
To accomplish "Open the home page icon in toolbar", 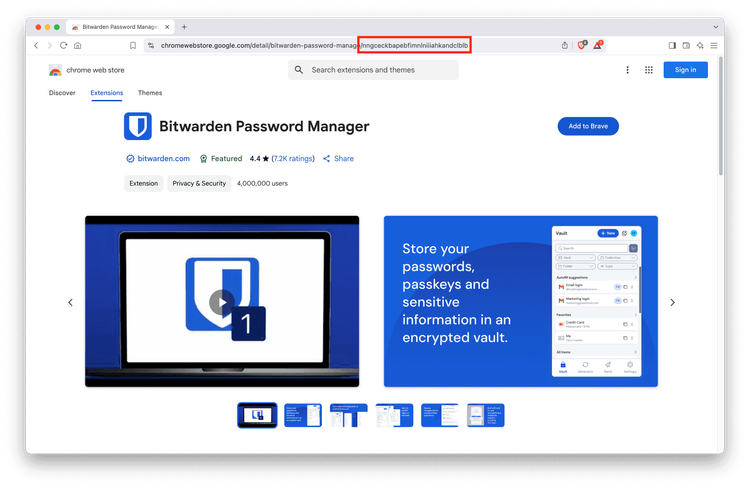I will click(x=77, y=45).
